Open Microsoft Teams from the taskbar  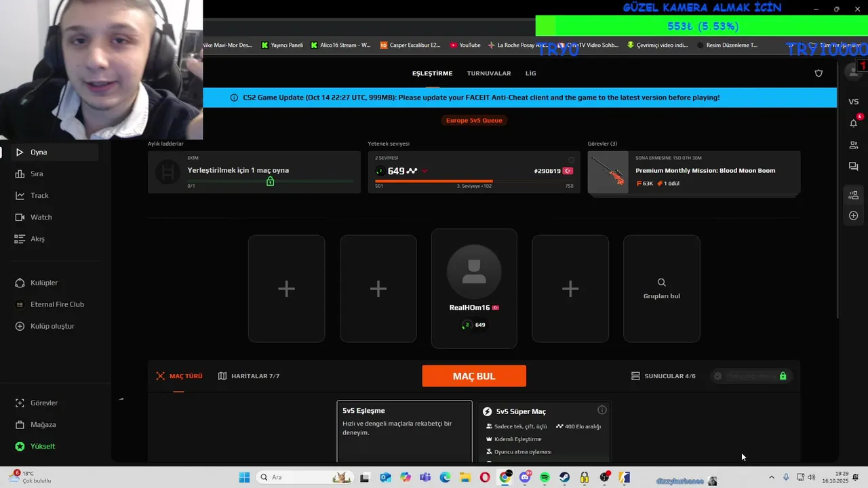[x=425, y=477]
